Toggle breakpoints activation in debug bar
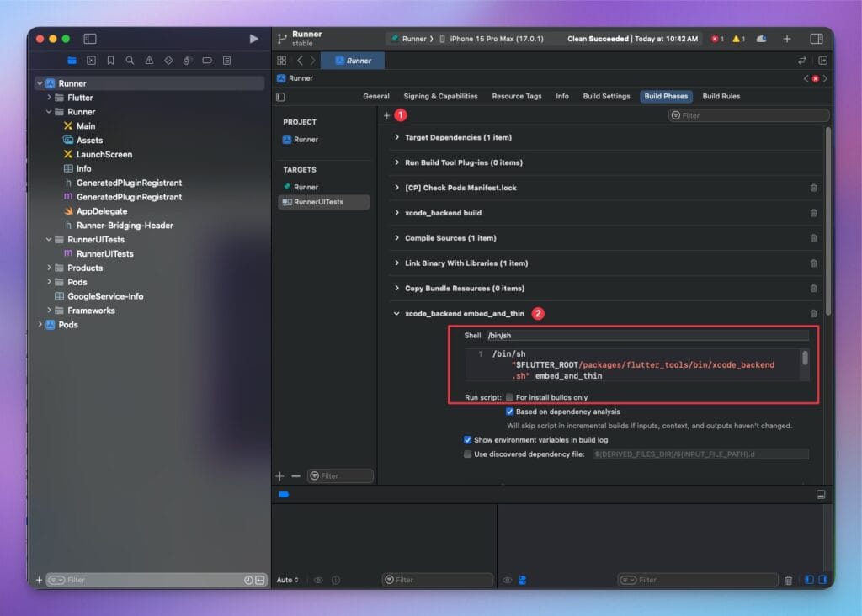Viewport: 862px width, 616px height. 284,495
